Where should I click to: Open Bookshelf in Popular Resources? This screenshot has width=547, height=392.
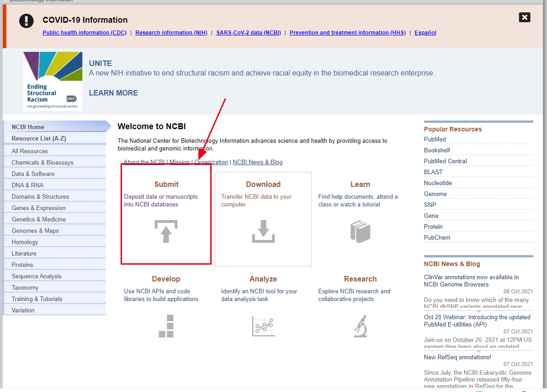(437, 150)
